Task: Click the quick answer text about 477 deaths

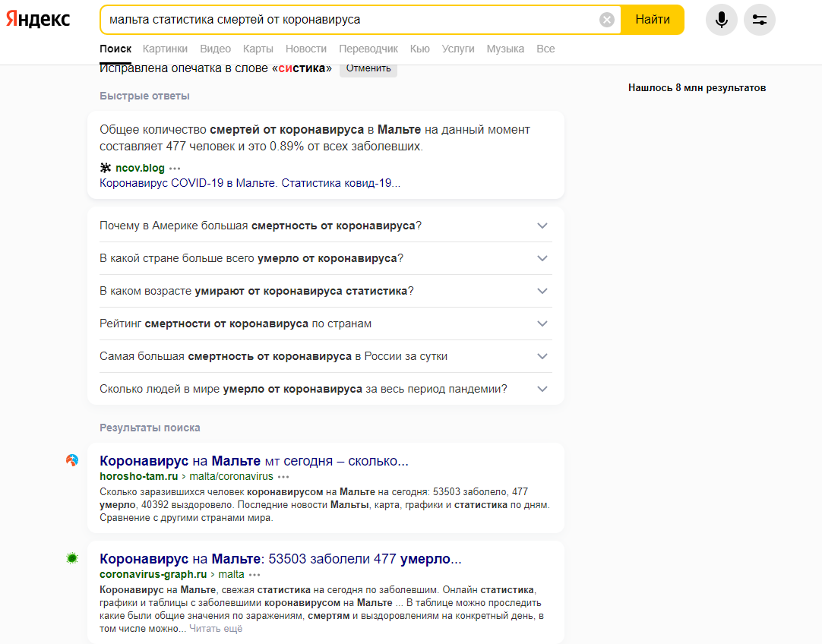Action: (x=315, y=137)
